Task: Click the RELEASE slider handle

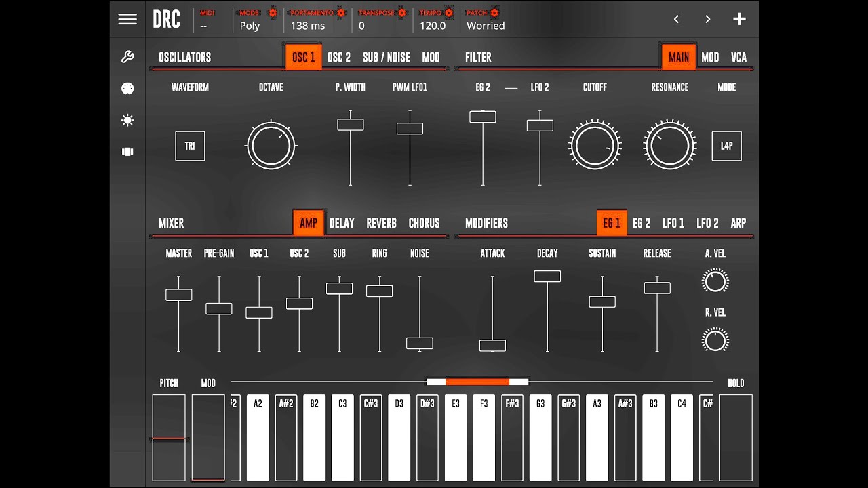Action: click(x=657, y=288)
